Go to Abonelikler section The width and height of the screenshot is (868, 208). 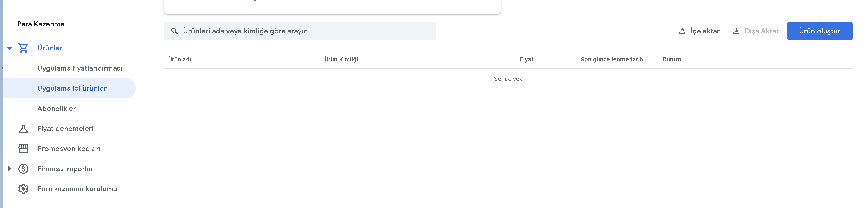(57, 108)
